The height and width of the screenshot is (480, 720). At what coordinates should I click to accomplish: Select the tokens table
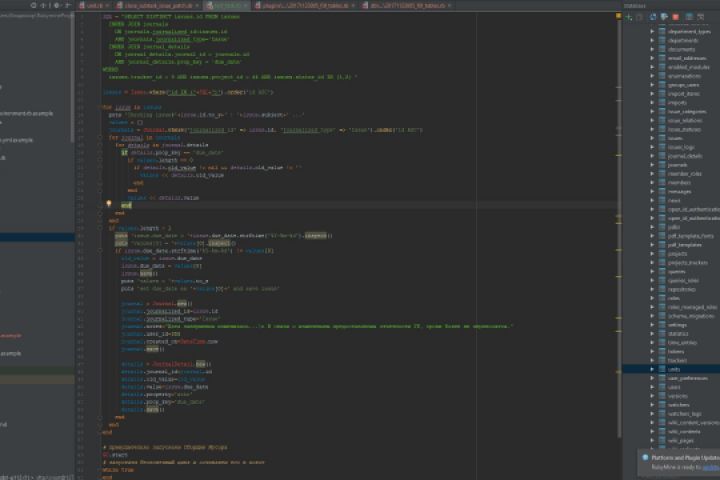pos(676,351)
